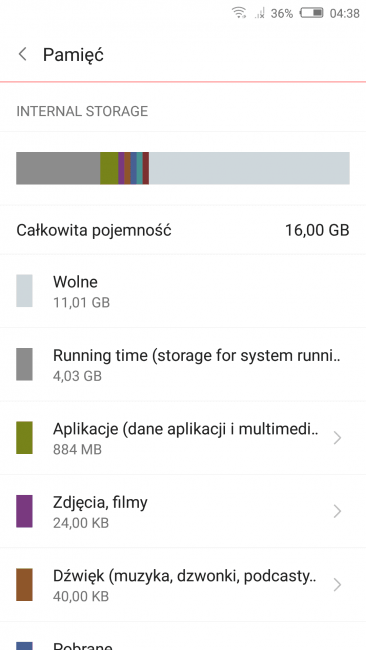Tap the blue Pobrane color square
The width and height of the screenshot is (366, 650).
[x=24, y=646]
